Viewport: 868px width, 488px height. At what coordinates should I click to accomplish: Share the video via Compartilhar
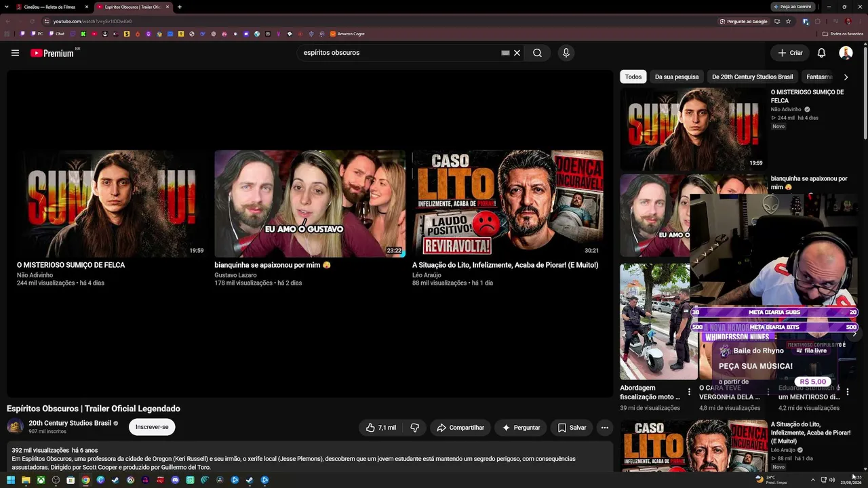[460, 428]
